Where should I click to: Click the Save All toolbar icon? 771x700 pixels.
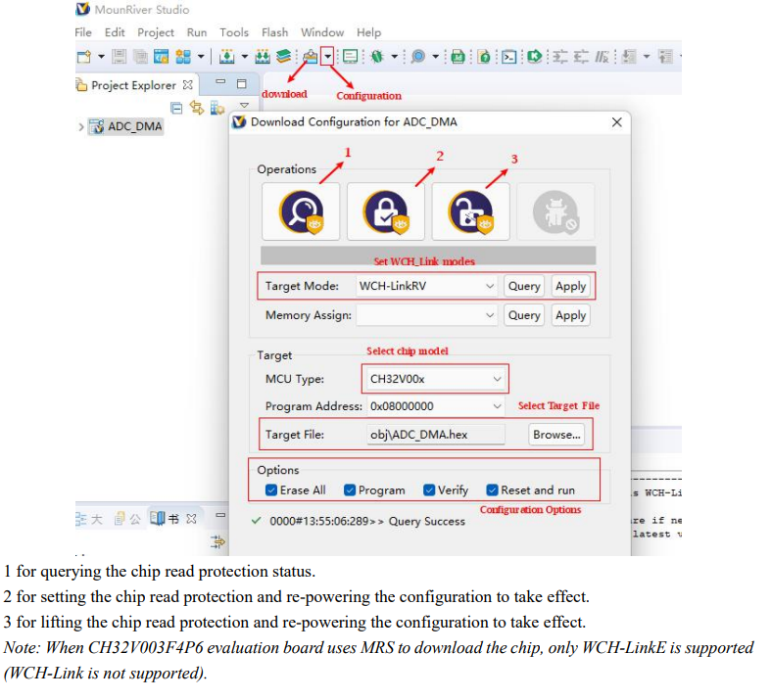pyautogui.click(x=141, y=57)
